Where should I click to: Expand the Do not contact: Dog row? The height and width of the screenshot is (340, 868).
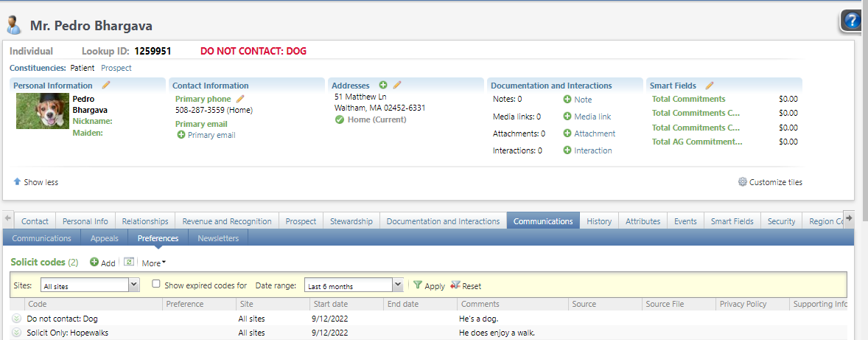16,319
